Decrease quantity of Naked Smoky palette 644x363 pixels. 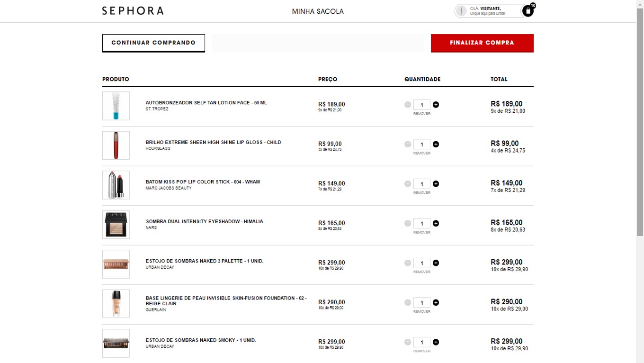click(x=408, y=342)
